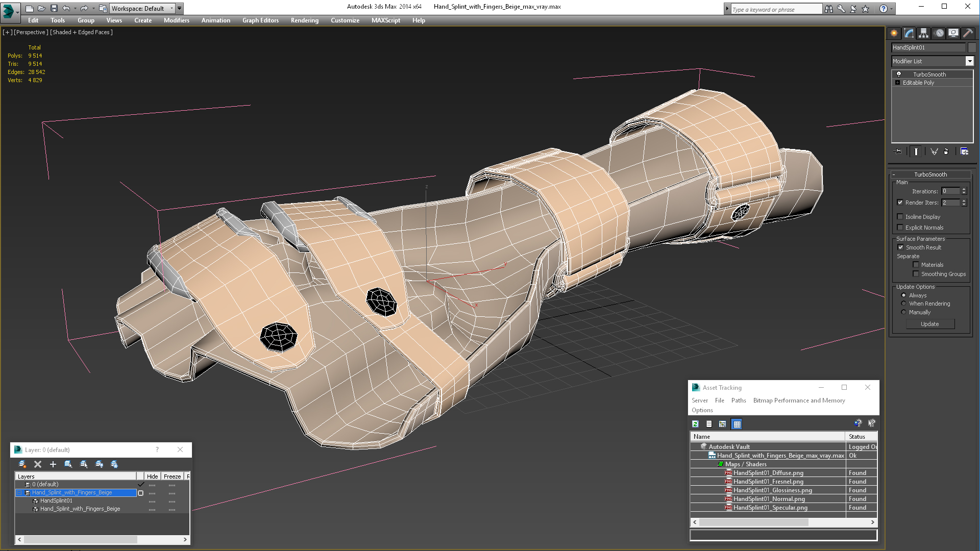980x551 pixels.
Task: Uncheck the Smooth Result checkbox
Action: (900, 247)
